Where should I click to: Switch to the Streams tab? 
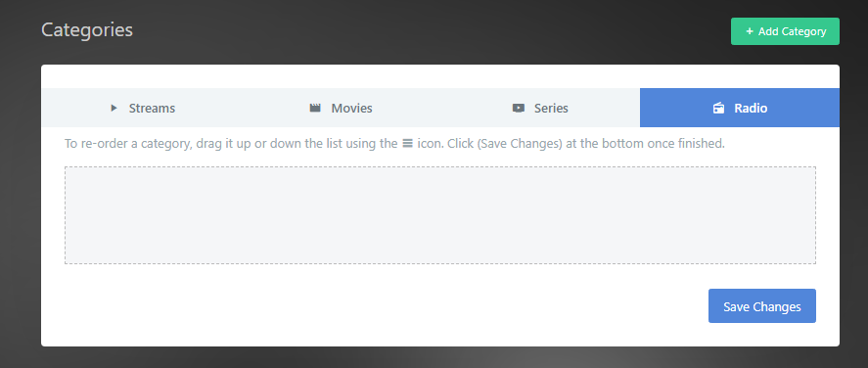[x=142, y=108]
